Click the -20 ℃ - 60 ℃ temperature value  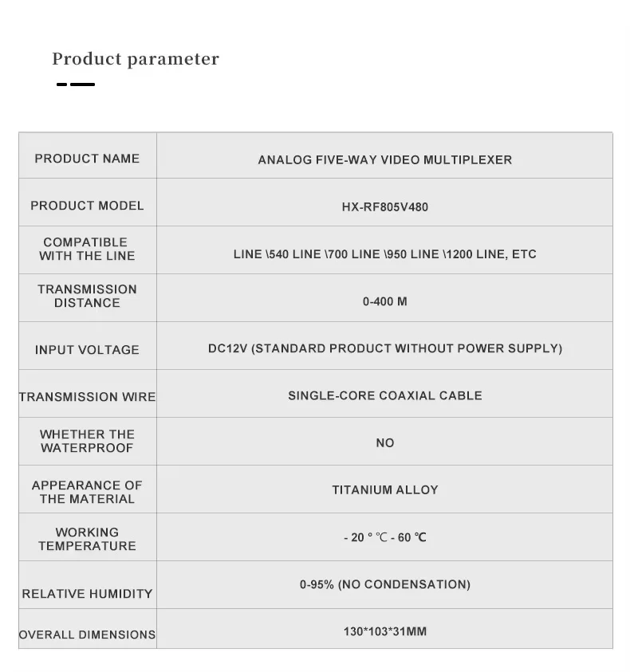(x=384, y=537)
